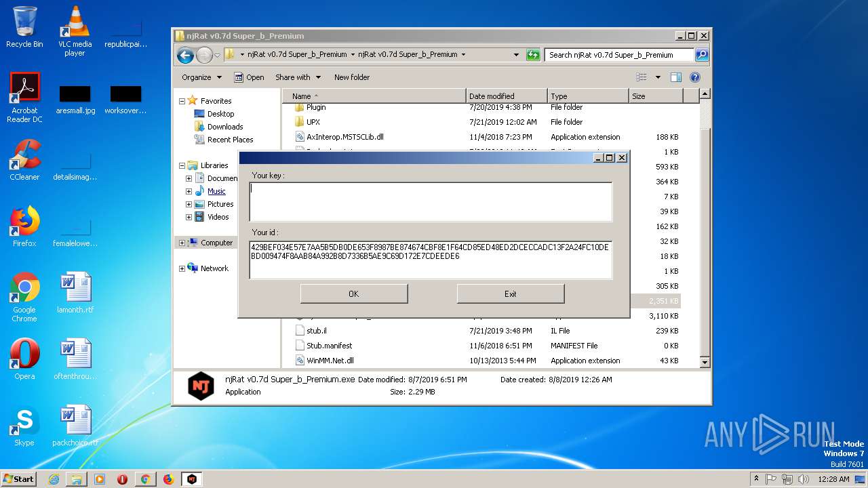The image size is (868, 488).
Task: Click the file list scroll down arrow
Action: 705,363
